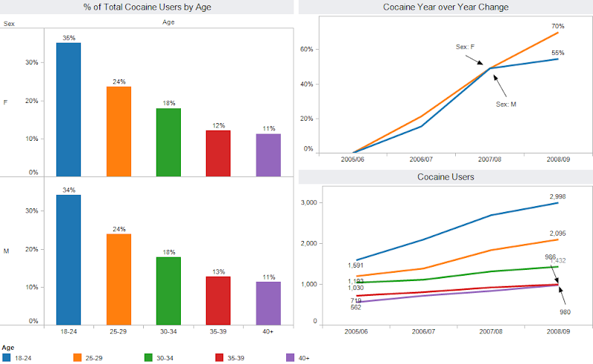Select the female 18-24 bar labeled 35%
Screen dimensions: 593x364
pyautogui.click(x=68, y=110)
